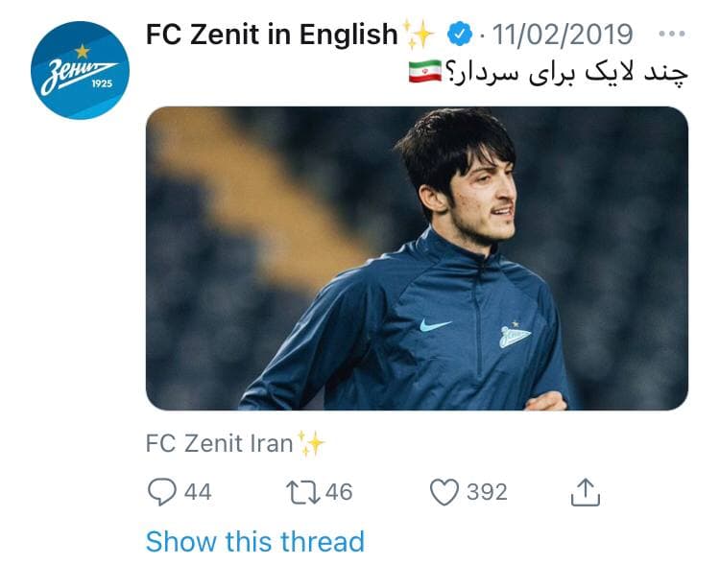Screen dimensions: 720x588
Task: Open the three-dot more options menu
Action: [672, 34]
